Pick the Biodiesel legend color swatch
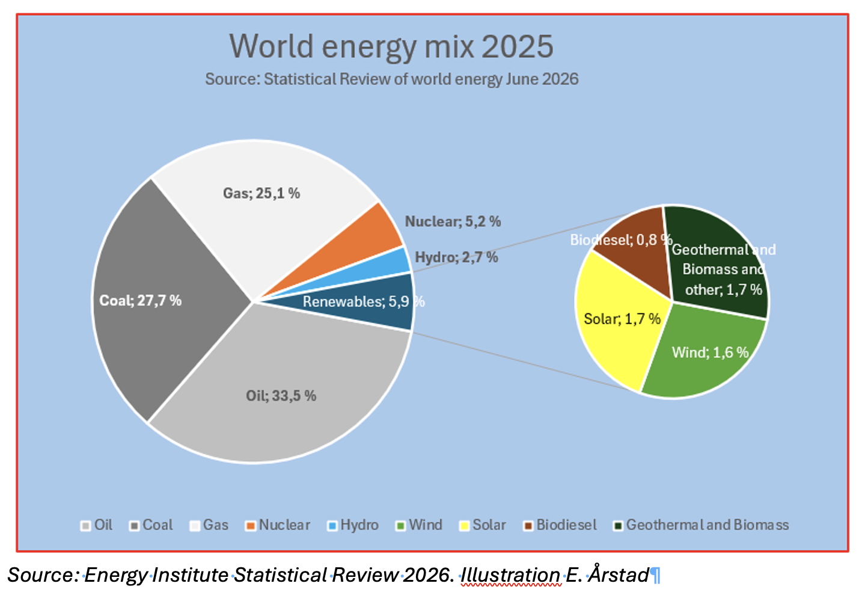 point(528,526)
